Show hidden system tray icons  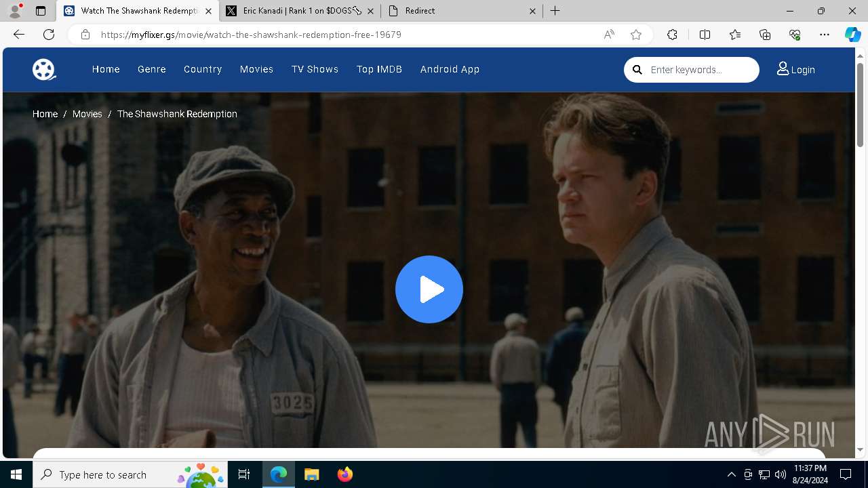(x=731, y=474)
